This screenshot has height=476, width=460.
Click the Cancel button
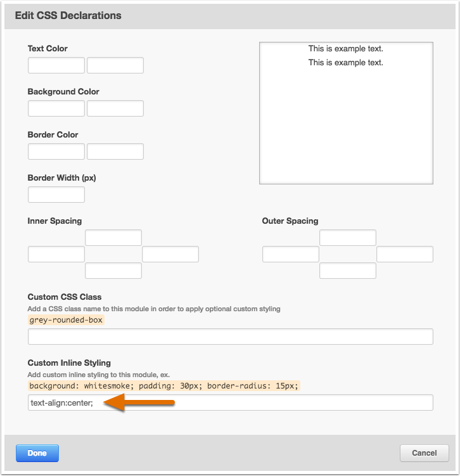pos(424,453)
